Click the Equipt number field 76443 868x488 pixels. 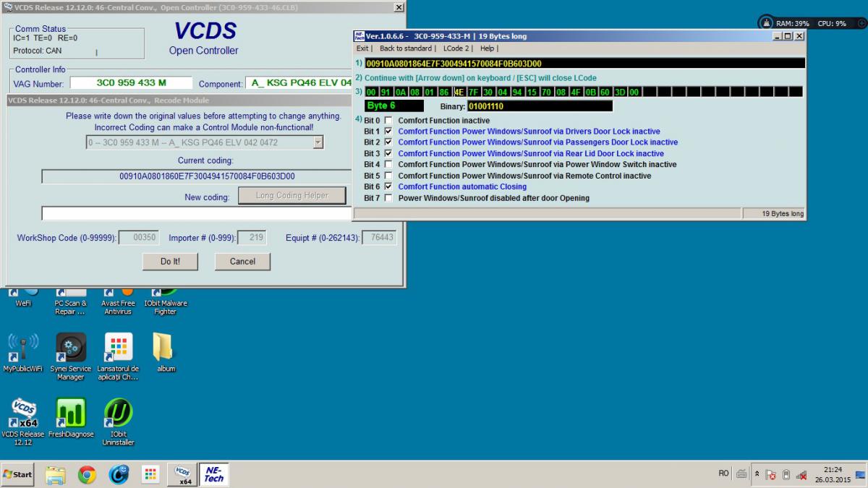[x=379, y=237]
